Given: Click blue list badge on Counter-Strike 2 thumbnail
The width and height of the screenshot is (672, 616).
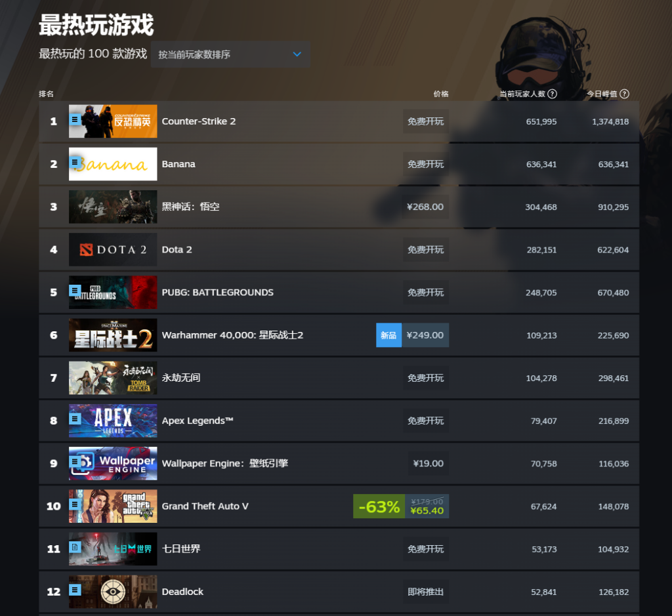Looking at the screenshot, I should point(75,119).
